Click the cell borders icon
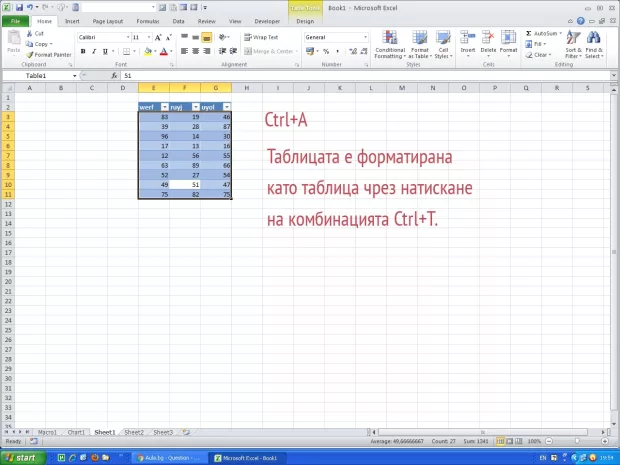Image resolution: width=620 pixels, height=465 pixels. click(x=127, y=51)
